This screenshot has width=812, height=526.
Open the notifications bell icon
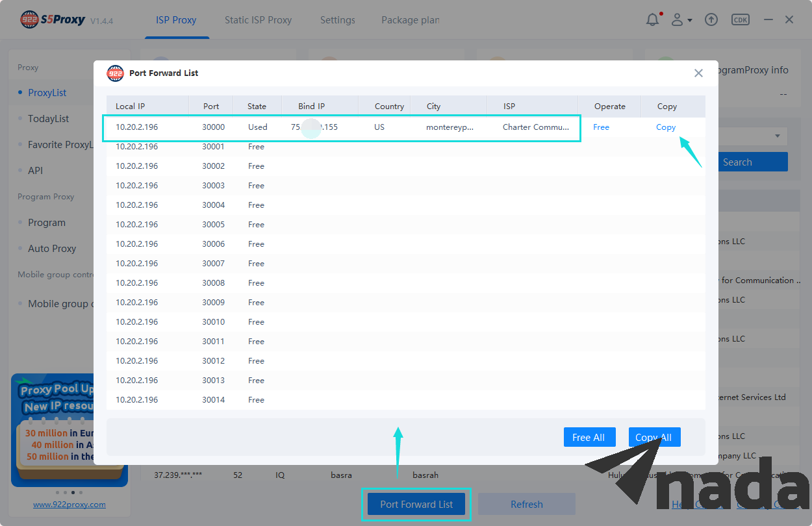pyautogui.click(x=653, y=20)
